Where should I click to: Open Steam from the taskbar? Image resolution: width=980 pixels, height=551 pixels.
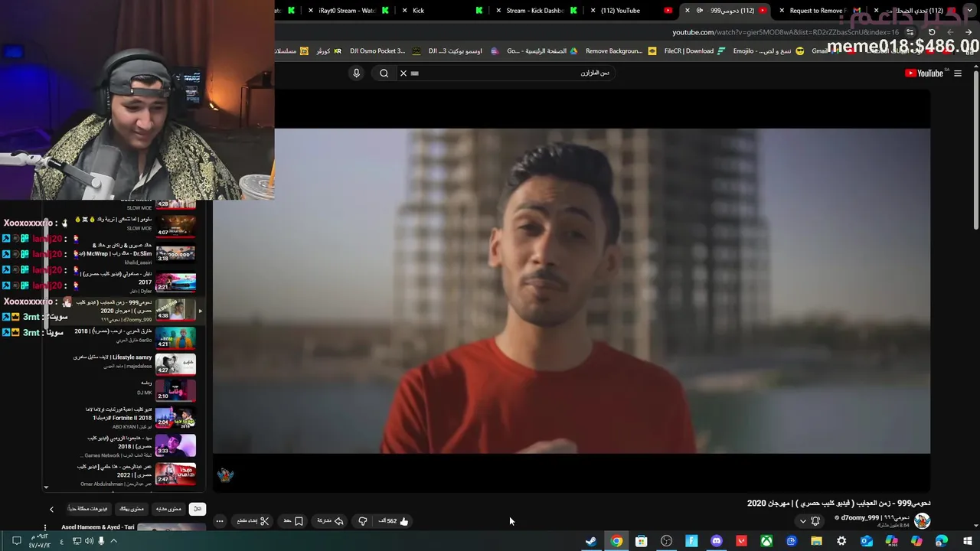591,541
